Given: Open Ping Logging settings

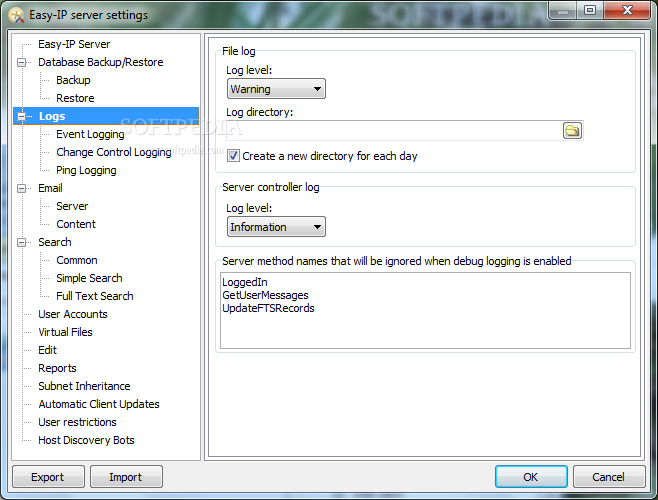Looking at the screenshot, I should [86, 170].
